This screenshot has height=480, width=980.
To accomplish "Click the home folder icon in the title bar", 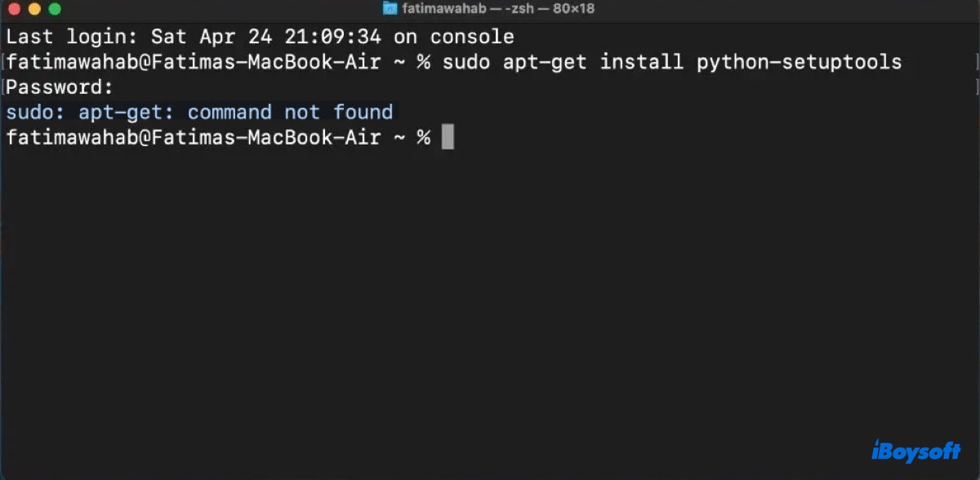I will click(390, 9).
